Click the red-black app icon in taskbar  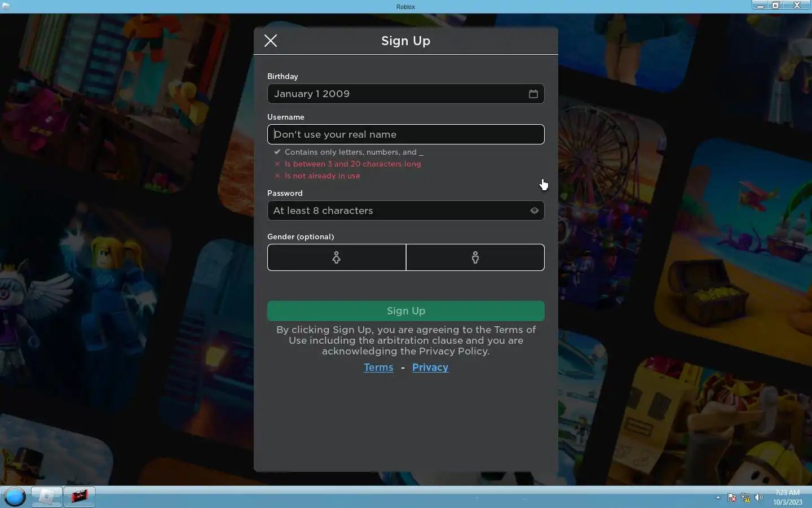point(80,497)
